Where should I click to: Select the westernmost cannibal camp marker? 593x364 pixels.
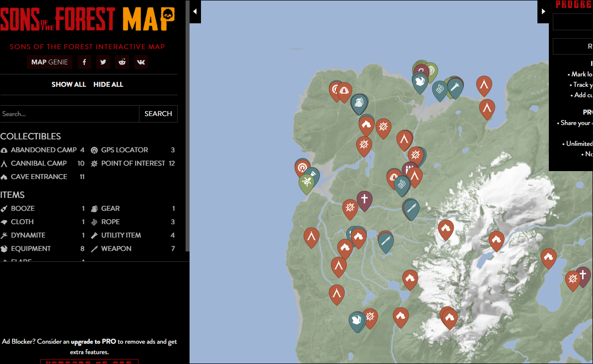(x=311, y=237)
